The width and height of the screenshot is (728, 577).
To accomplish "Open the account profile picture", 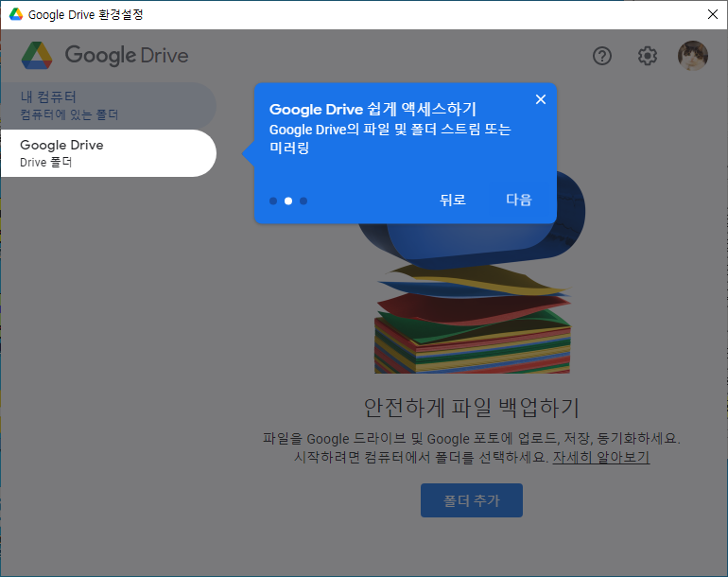I will [x=693, y=56].
